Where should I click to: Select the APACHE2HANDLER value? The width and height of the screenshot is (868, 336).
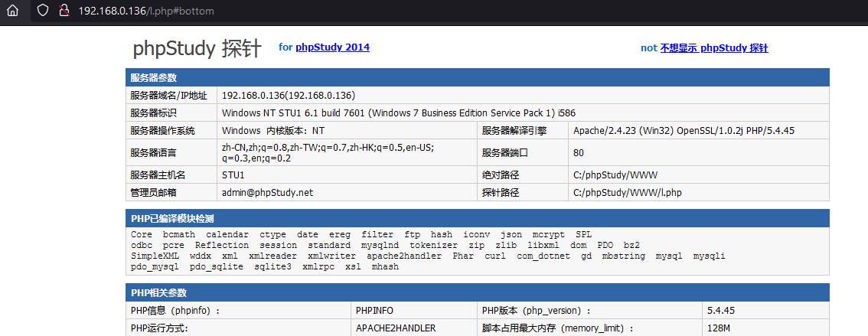396,328
